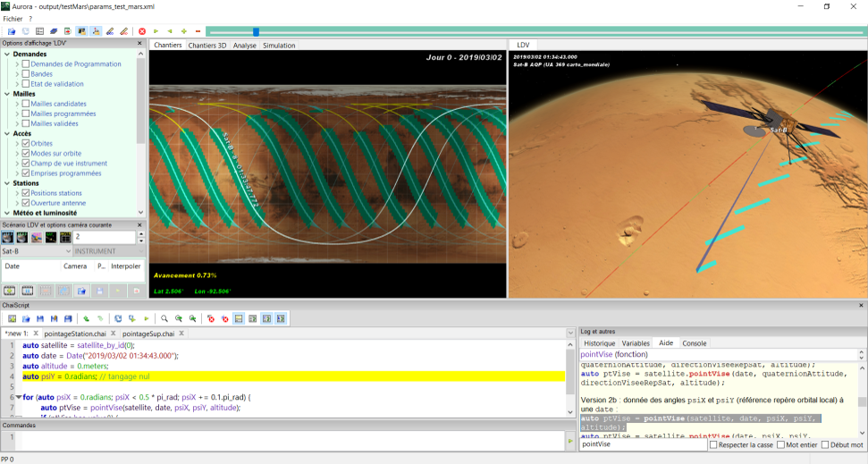Viewport: 868px width, 464px height.
Task: Open scenario file with blue folder icon
Action: pos(81,291)
